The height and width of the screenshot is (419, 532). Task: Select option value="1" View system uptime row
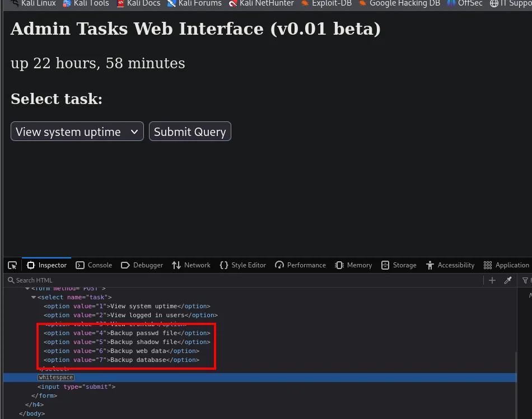pos(127,306)
